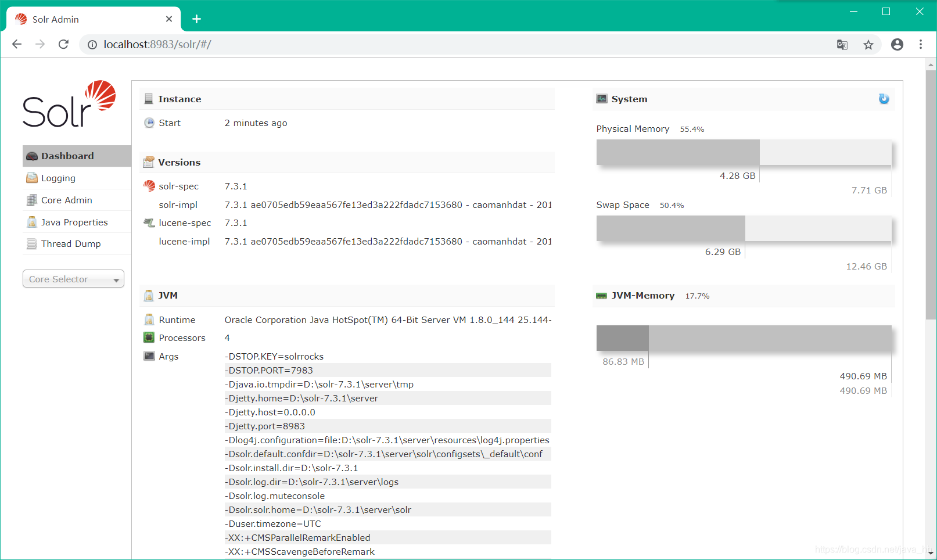937x560 pixels.
Task: Click the Logging notepad icon
Action: click(x=32, y=178)
